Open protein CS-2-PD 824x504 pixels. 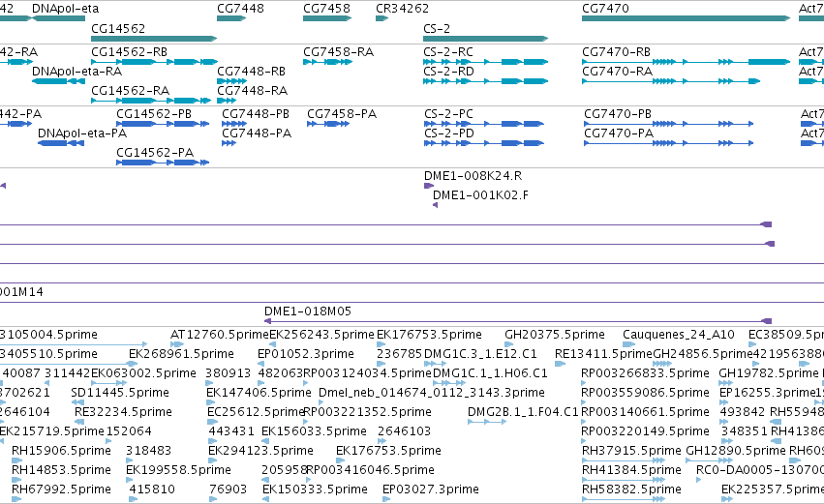[448, 133]
